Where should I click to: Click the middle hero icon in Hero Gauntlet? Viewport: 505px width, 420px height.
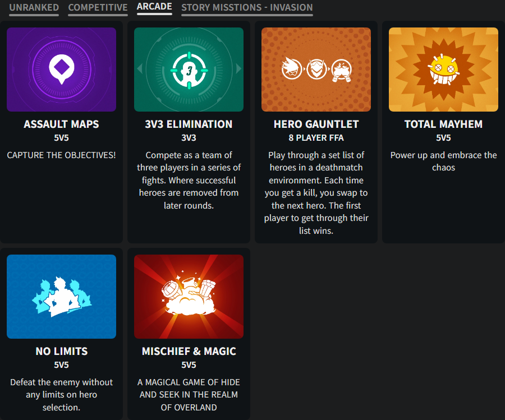(316, 69)
